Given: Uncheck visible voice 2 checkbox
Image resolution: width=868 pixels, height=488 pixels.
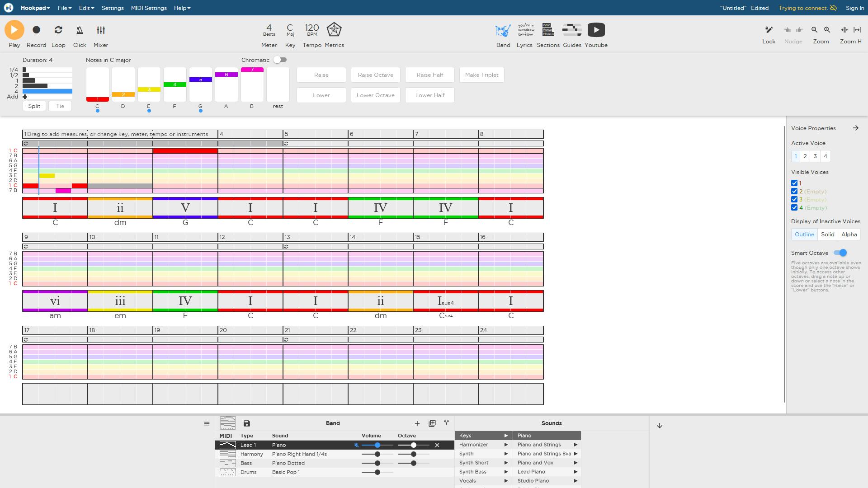Looking at the screenshot, I should click(794, 192).
